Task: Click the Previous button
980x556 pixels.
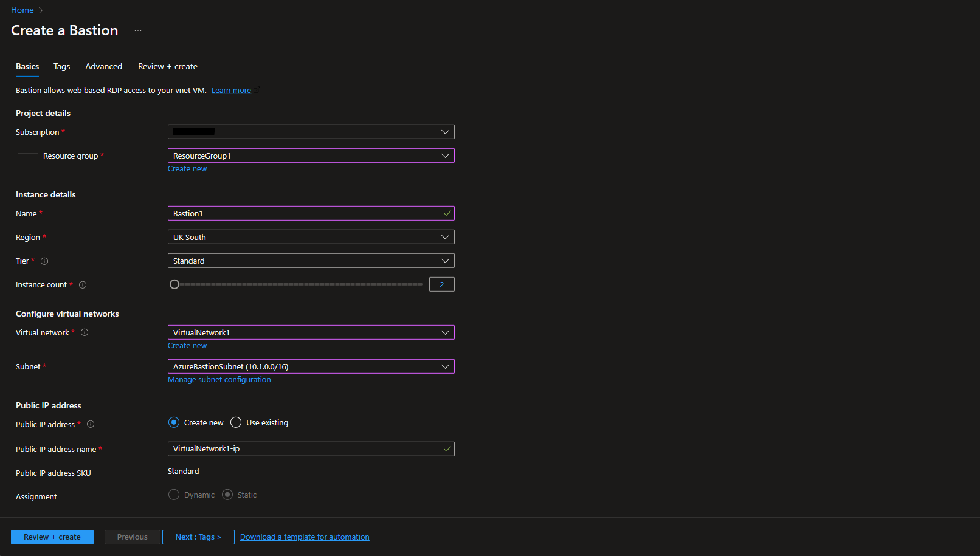Action: 133,537
